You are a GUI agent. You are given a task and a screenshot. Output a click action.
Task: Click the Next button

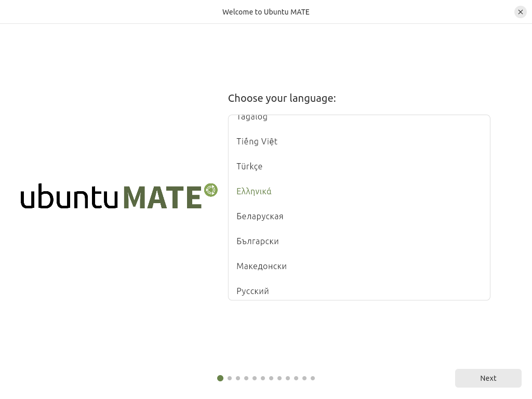[488, 378]
